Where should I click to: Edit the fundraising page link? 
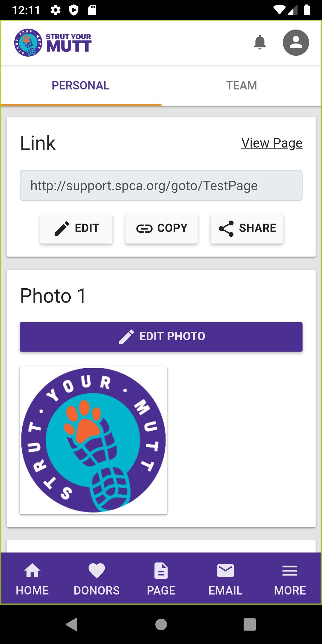pos(76,228)
